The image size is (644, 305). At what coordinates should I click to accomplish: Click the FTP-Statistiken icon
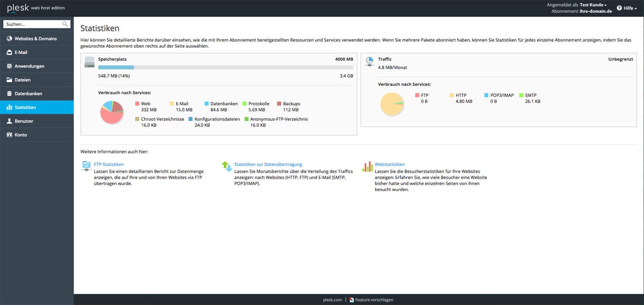click(x=86, y=166)
